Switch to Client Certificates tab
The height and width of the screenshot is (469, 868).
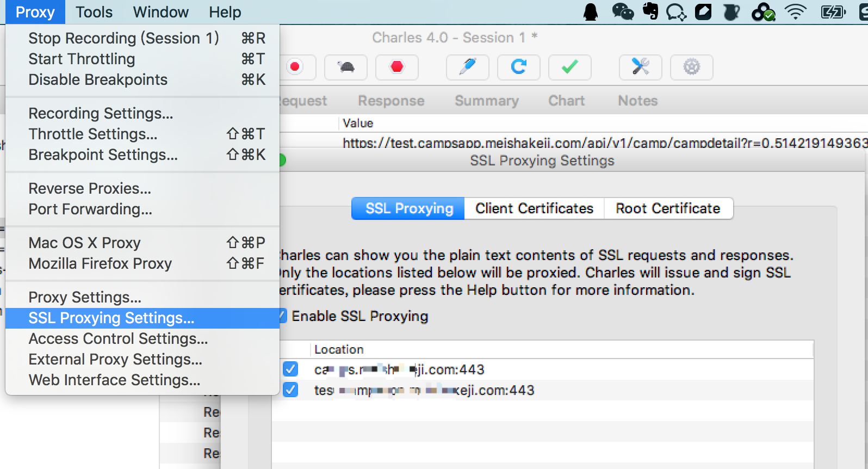click(x=534, y=208)
